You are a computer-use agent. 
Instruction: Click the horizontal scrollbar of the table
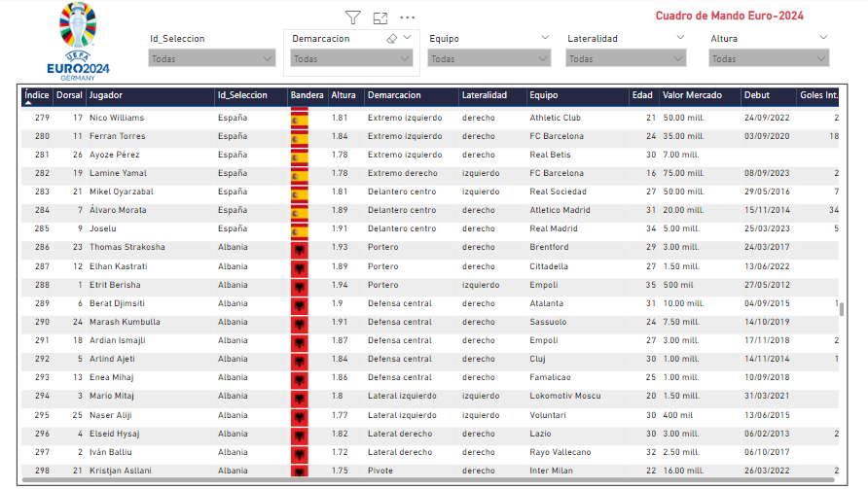(428, 479)
